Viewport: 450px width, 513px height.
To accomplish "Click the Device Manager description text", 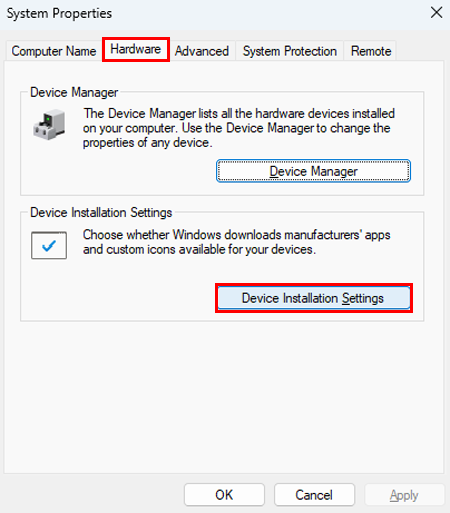I will point(239,128).
